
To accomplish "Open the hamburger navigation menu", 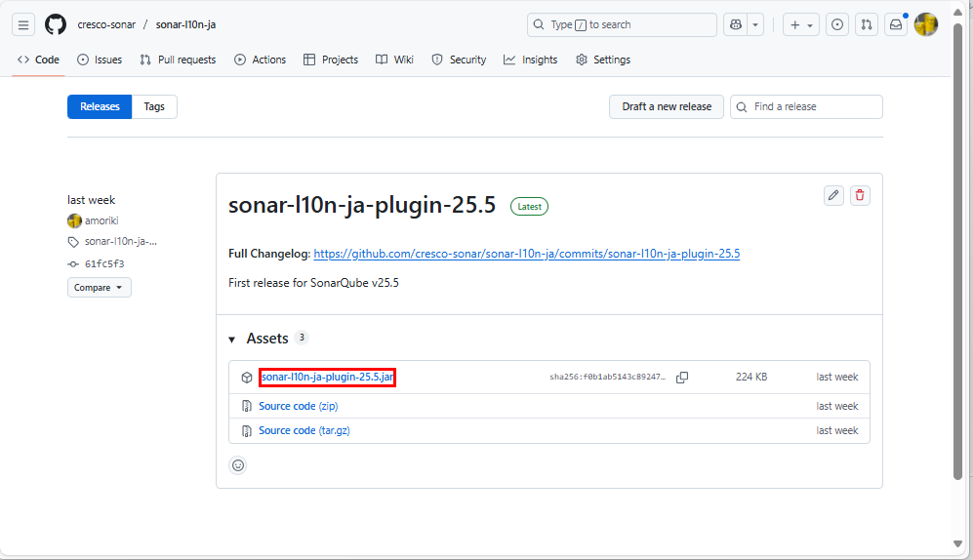I will (24, 24).
